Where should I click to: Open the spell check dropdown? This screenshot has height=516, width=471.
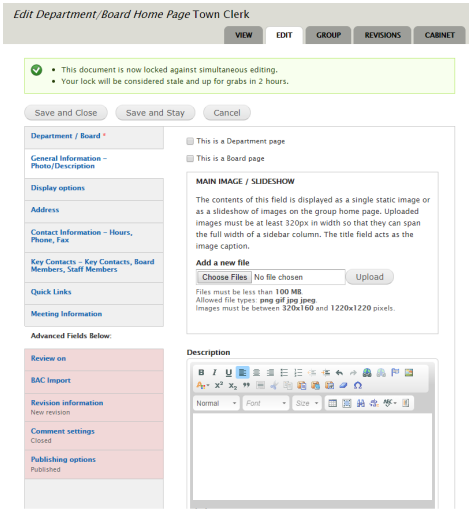coord(390,403)
